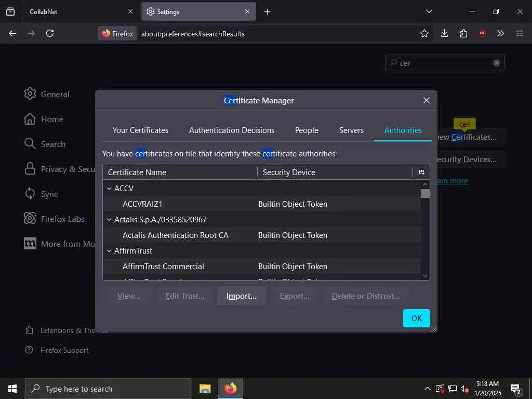Click Firefox icon in the taskbar
The image size is (532, 399).
click(230, 389)
